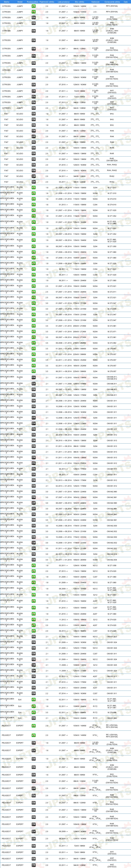Click diesel icon in S212 OM 651.925 row
Viewport: 131px width, 868px height.
34,665
